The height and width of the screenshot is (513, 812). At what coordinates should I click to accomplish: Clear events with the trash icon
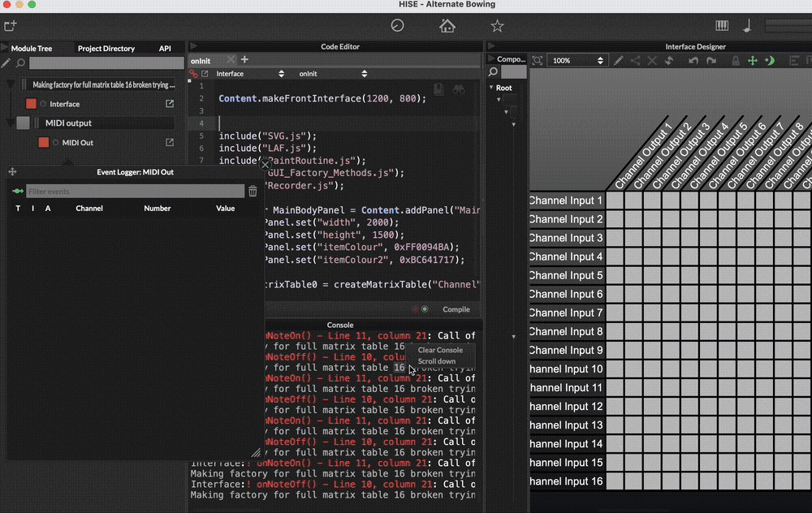(253, 191)
